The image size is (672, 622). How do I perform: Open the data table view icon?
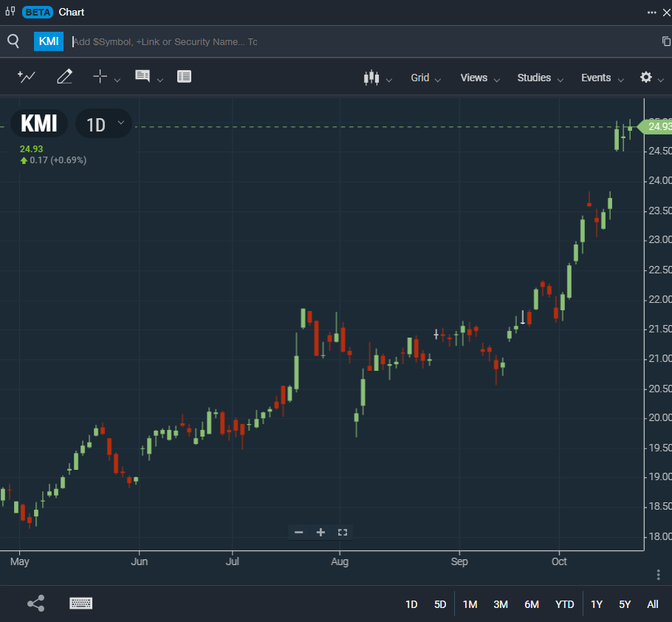185,76
